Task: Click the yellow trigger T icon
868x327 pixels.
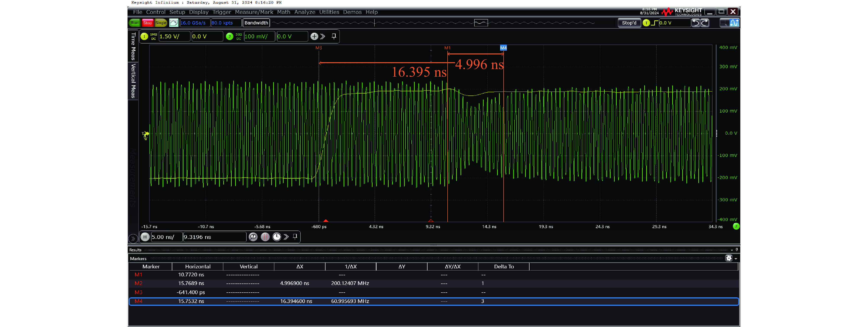Action: coord(646,23)
